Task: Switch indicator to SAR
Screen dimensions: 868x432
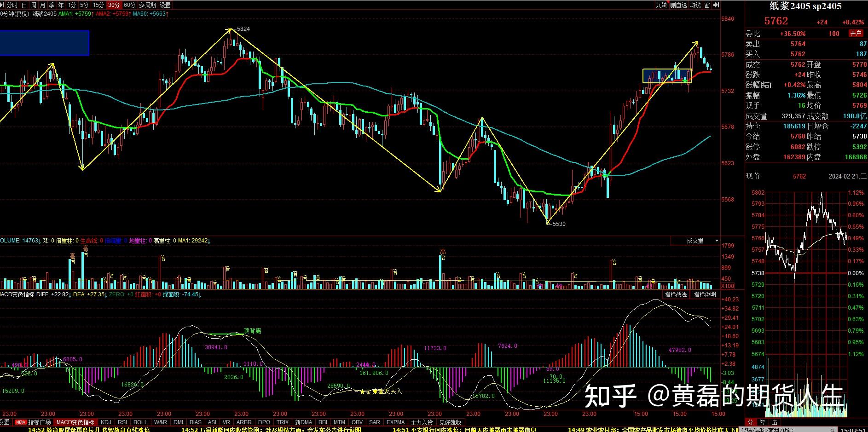Action: click(x=375, y=422)
